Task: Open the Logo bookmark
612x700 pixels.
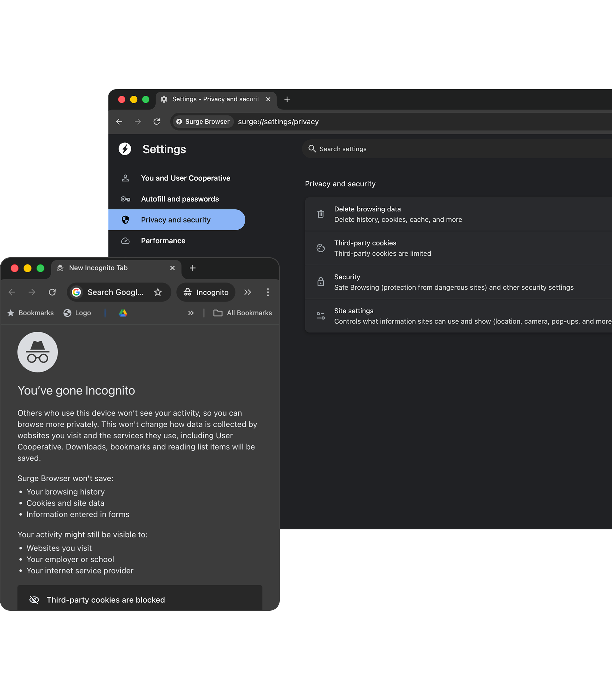Action: click(77, 313)
